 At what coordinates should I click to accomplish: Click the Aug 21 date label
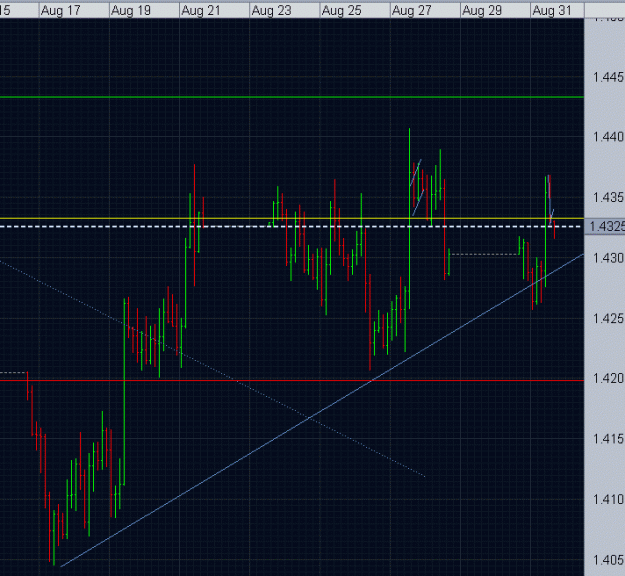click(x=201, y=11)
